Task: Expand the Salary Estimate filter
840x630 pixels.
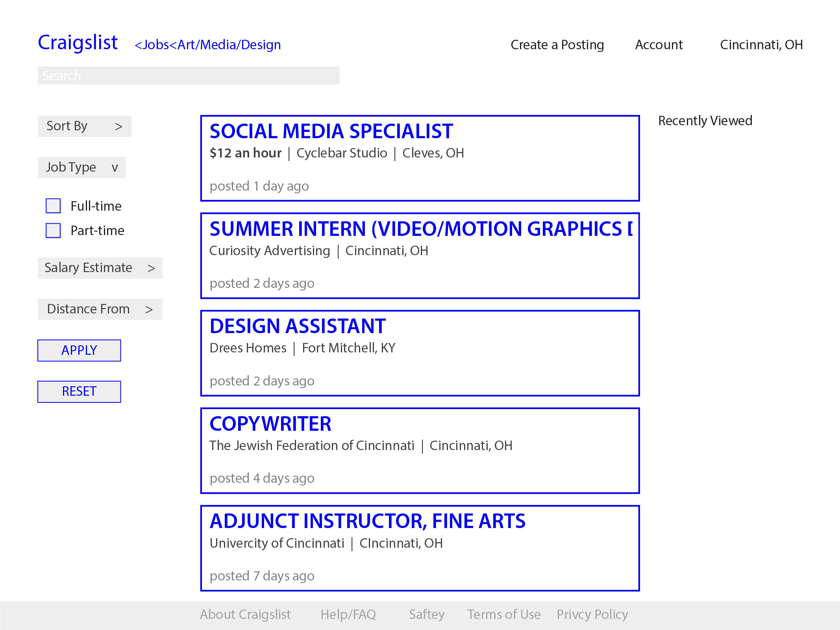Action: click(x=100, y=268)
